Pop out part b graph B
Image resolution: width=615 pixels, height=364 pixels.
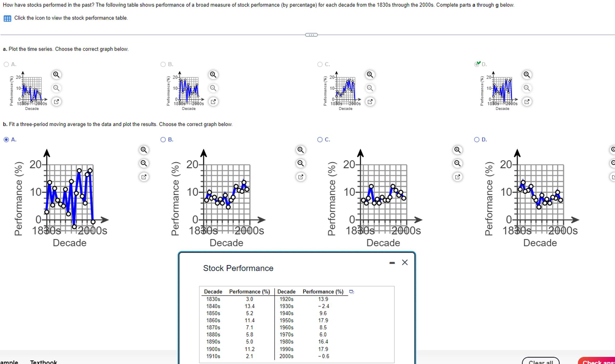pyautogui.click(x=301, y=177)
